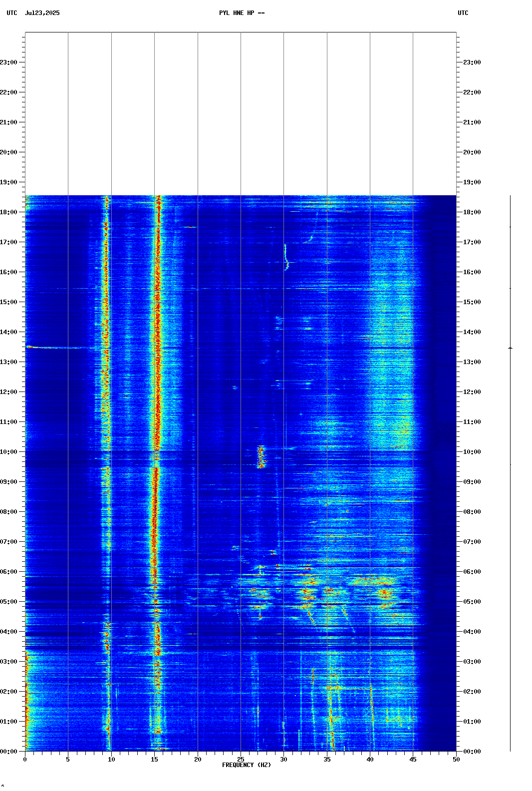Viewport: 532px width, 791px height.
Task: Click the '11:00' label on the right time axis
Action: click(x=472, y=422)
